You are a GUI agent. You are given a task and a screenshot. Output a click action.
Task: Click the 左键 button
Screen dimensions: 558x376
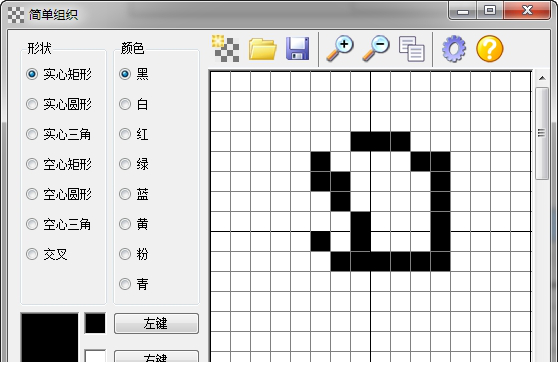(156, 323)
